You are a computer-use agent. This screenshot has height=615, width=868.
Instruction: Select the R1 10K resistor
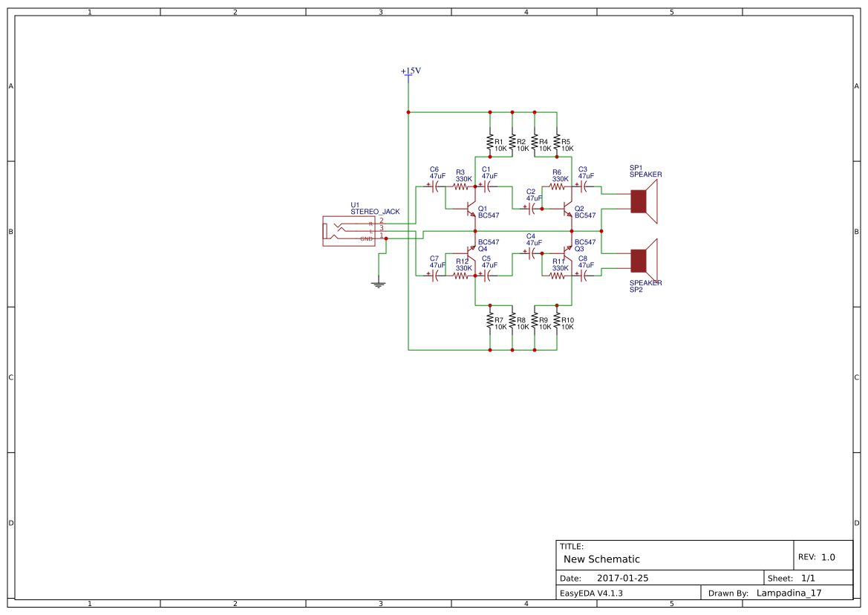(x=490, y=143)
